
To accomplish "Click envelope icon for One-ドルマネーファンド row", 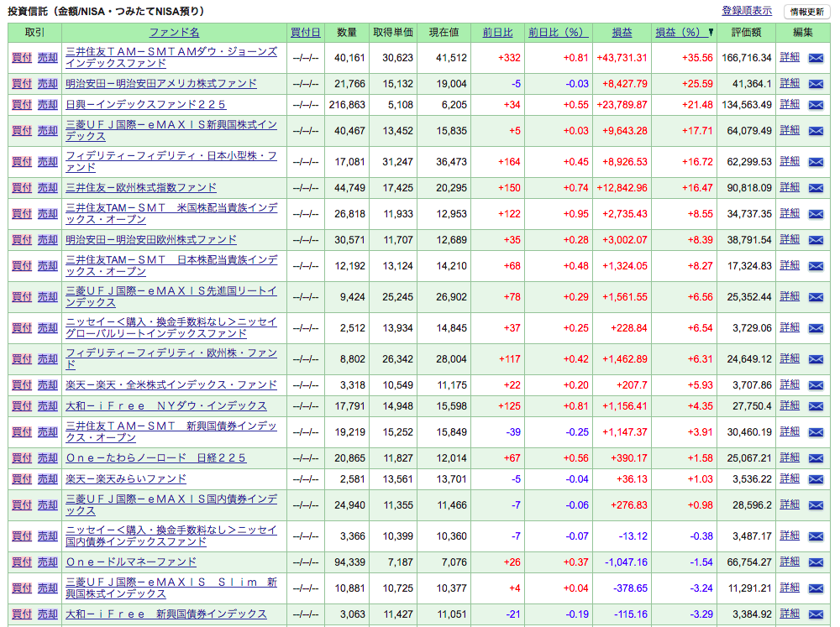I will (x=816, y=562).
